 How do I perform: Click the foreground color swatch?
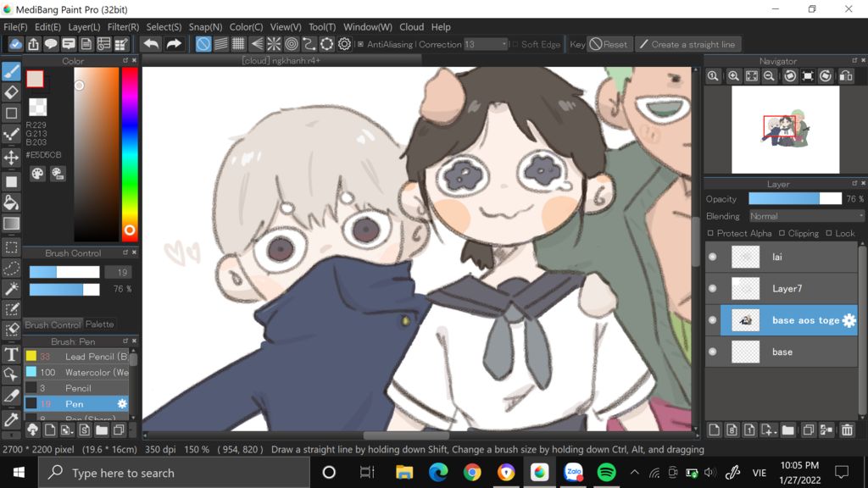tap(35, 79)
